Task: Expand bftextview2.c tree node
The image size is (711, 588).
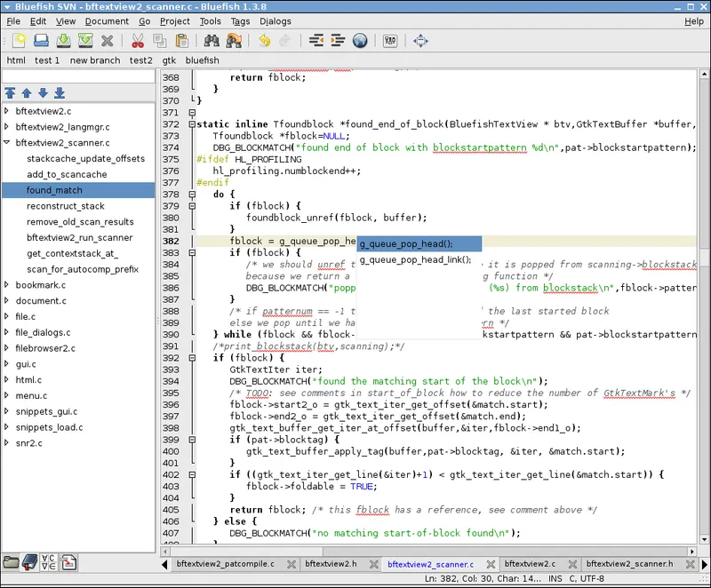Action: coord(6,110)
